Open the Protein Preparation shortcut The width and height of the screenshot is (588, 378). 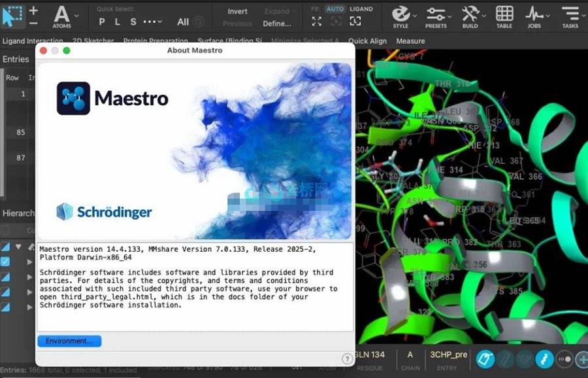point(155,41)
